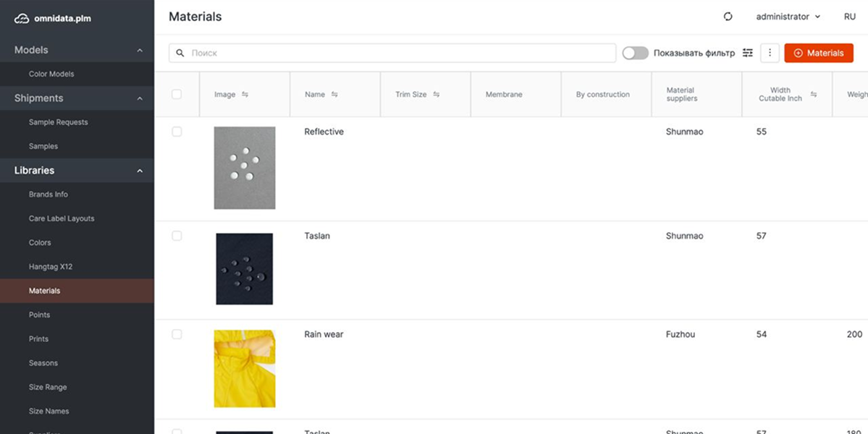
Task: Collapse the Shipments sidebar section
Action: click(x=140, y=98)
